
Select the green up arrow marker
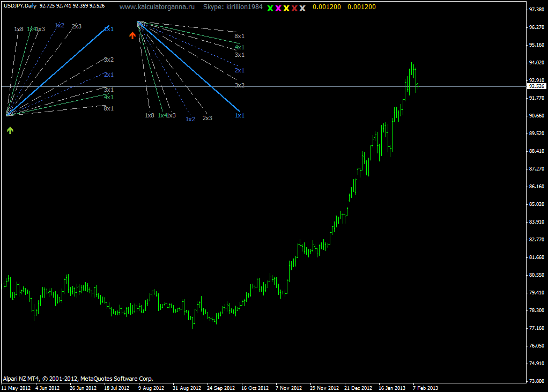pyautogui.click(x=10, y=130)
